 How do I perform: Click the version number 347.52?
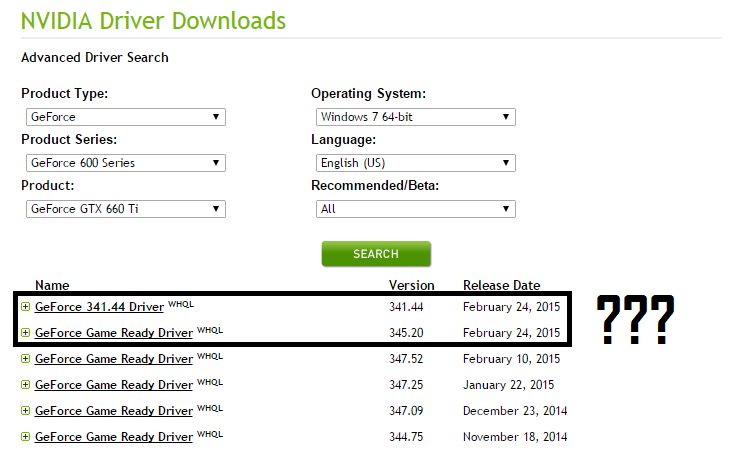tap(406, 359)
